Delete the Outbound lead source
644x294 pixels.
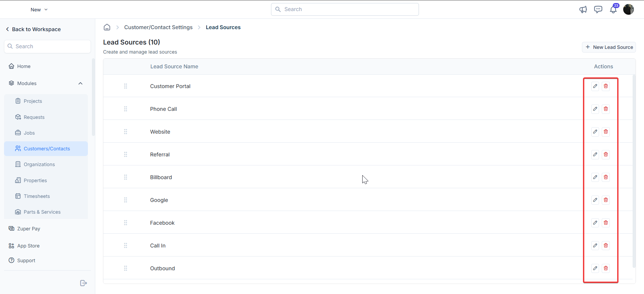[606, 268]
